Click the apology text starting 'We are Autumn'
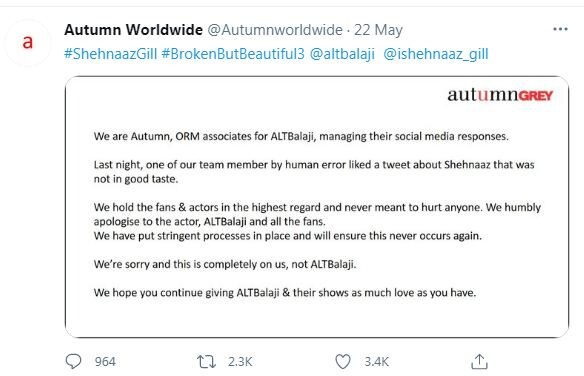 pos(301,136)
